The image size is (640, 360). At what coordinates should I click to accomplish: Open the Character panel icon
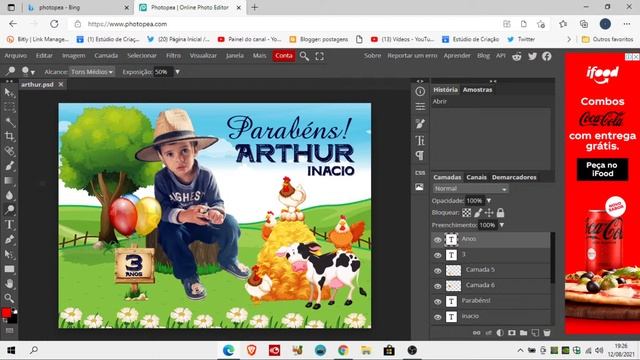(x=420, y=140)
